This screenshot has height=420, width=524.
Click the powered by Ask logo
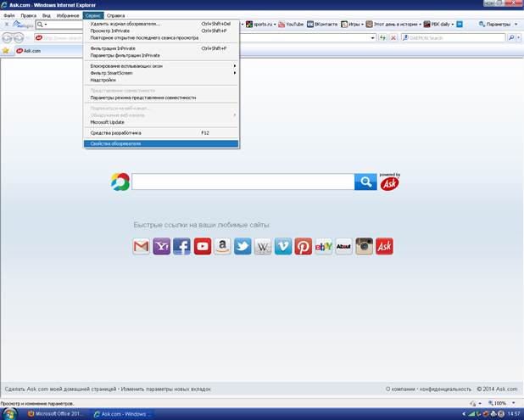(x=390, y=182)
